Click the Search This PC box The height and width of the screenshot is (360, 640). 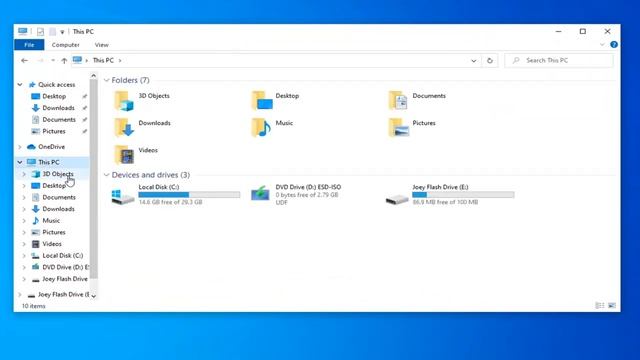click(559, 60)
